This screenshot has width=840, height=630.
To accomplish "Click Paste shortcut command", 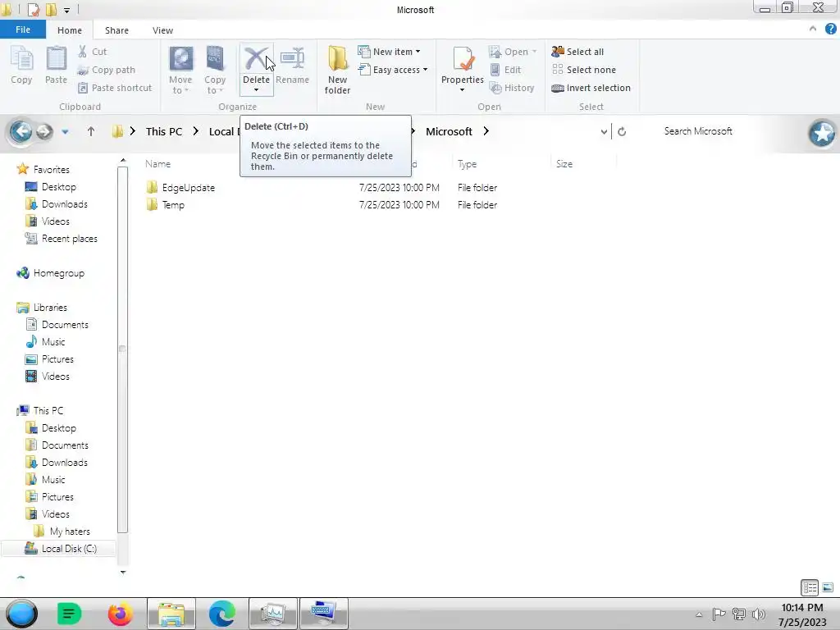I will coord(115,88).
